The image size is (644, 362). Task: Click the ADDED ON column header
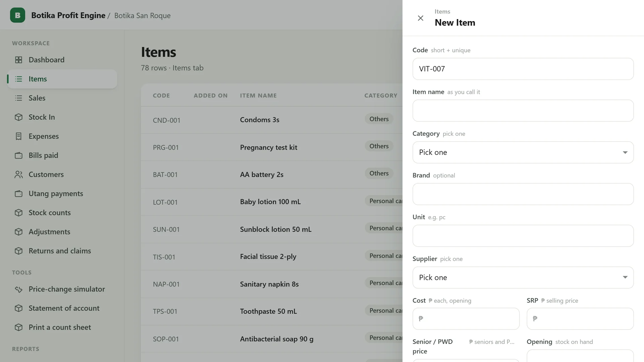point(211,96)
